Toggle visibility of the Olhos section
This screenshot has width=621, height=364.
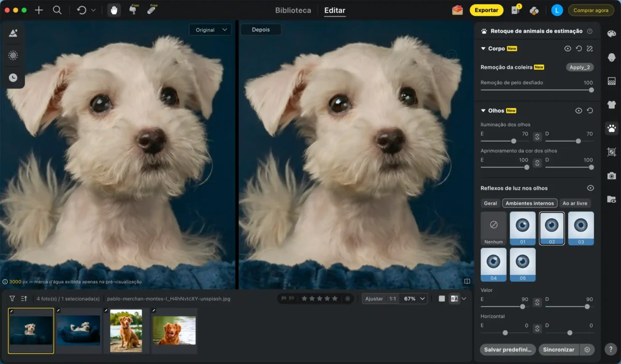(x=579, y=111)
